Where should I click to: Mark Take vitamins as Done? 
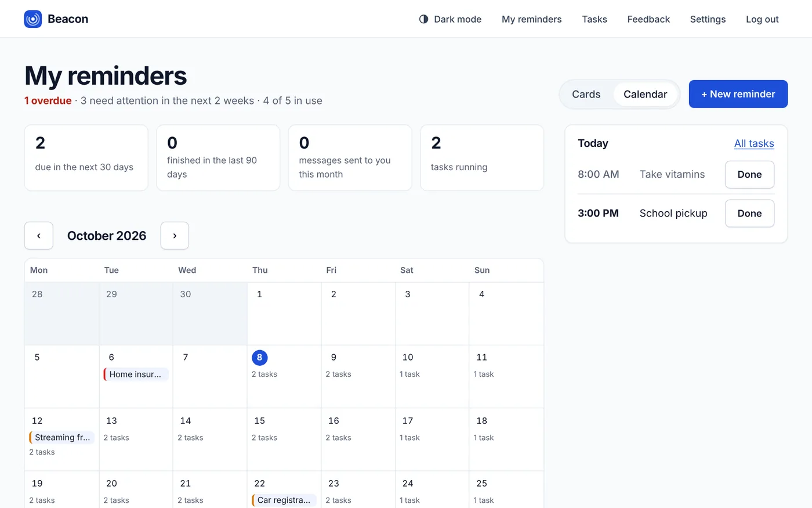point(749,174)
